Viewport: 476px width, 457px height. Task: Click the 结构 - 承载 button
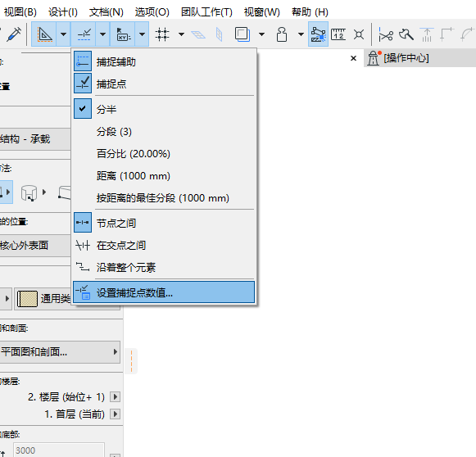tap(35, 139)
